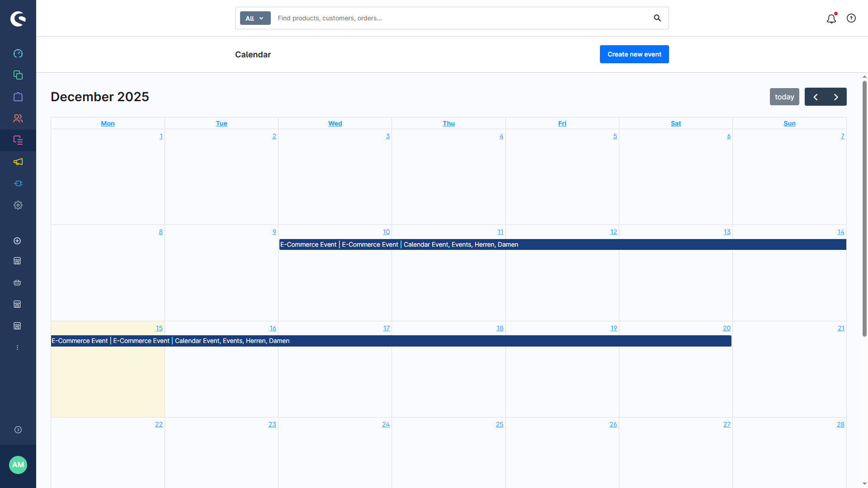Viewport: 868px width, 488px height.
Task: Open the All search filter dropdown
Action: [x=255, y=18]
